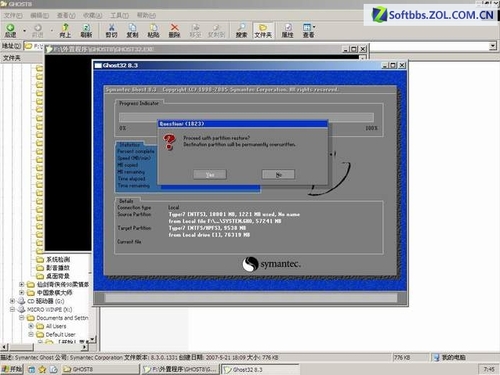Toggle the Folders pane toolbar button

point(263,30)
